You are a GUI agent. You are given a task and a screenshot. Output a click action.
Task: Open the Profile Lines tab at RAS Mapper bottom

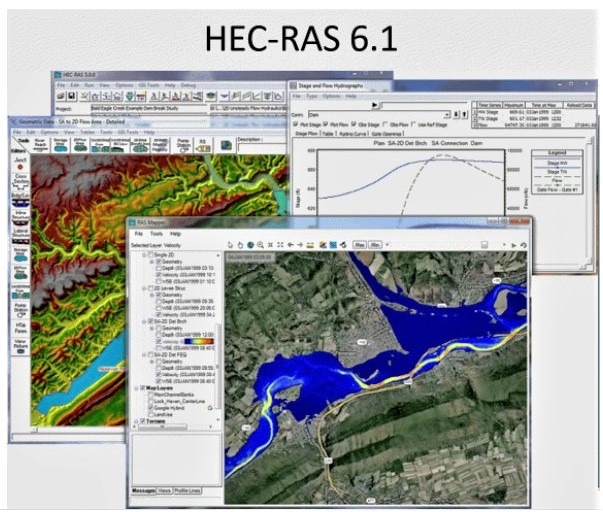coord(187,491)
